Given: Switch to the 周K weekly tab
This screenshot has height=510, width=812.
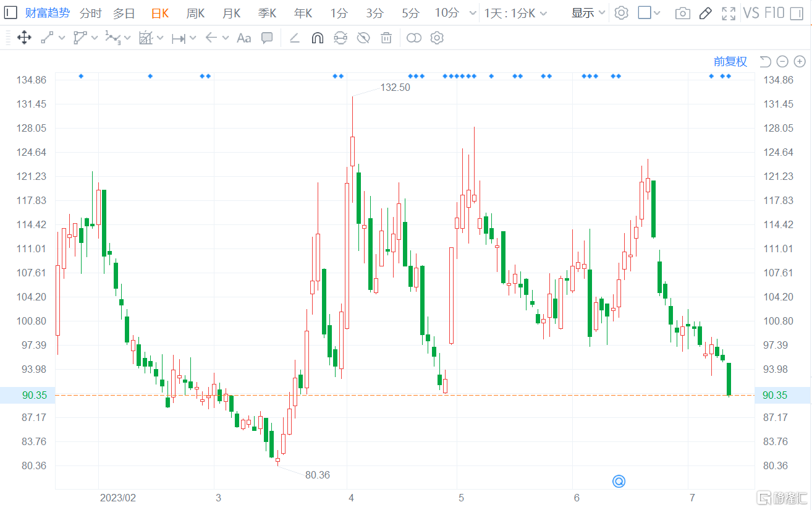Looking at the screenshot, I should (x=195, y=12).
